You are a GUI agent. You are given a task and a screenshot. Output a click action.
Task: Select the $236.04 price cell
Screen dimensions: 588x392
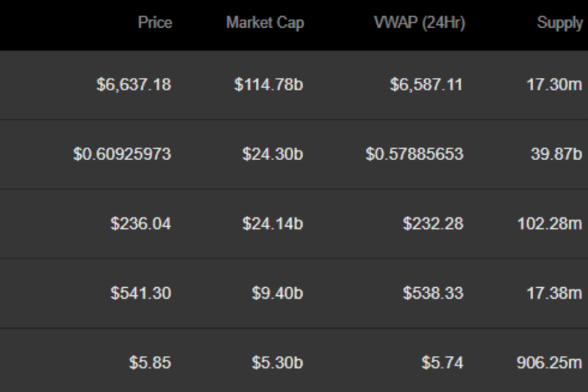141,224
